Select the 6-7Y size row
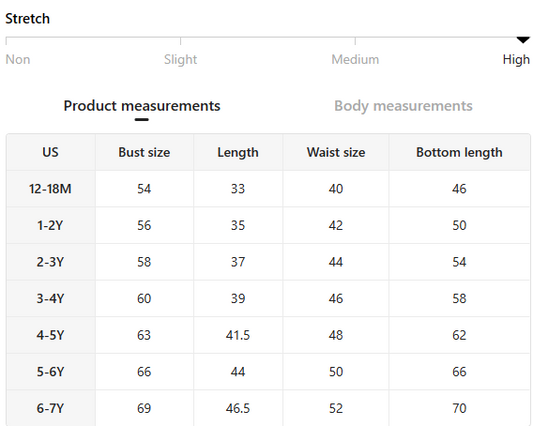This screenshot has height=426, width=533. pyautogui.click(x=268, y=408)
